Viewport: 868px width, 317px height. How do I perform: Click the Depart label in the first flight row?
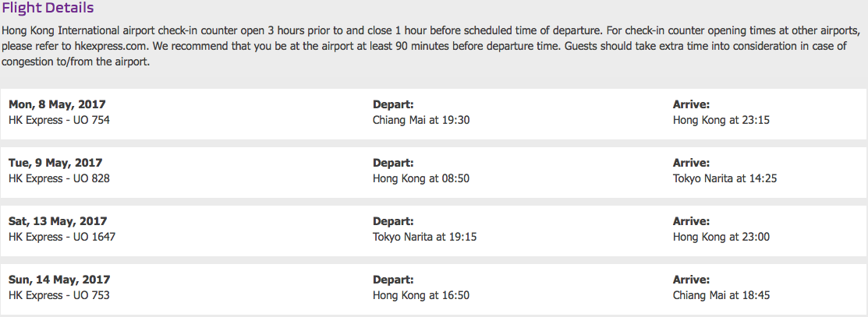point(393,104)
